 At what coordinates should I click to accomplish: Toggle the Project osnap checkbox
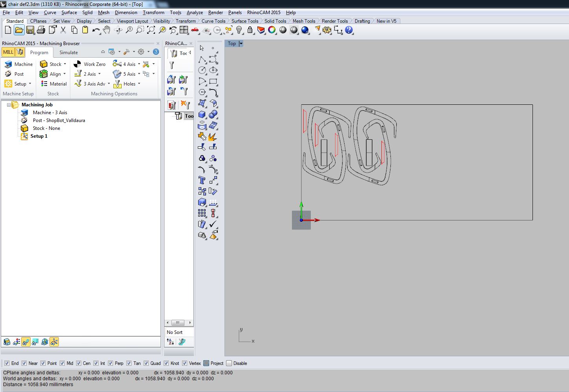click(206, 363)
